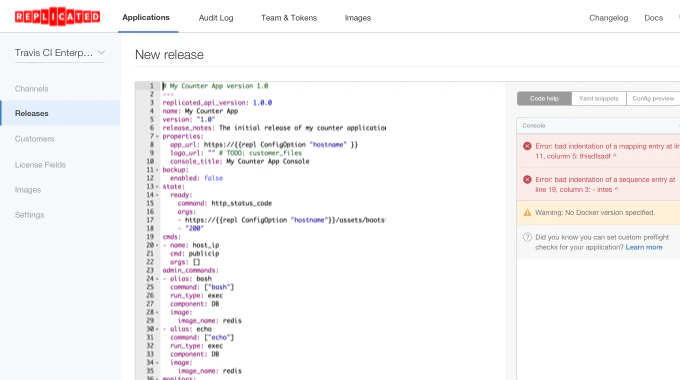The width and height of the screenshot is (680, 380).
Task: Fold the host_ip entry at line 20
Action: coord(157,246)
